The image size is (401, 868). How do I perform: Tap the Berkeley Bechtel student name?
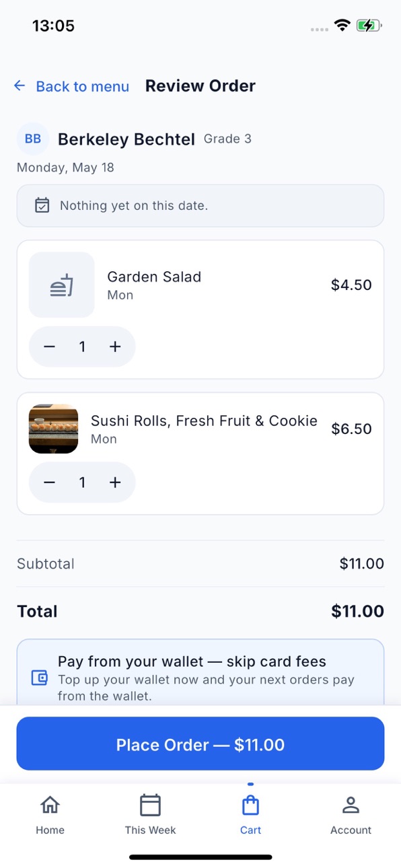tap(126, 139)
